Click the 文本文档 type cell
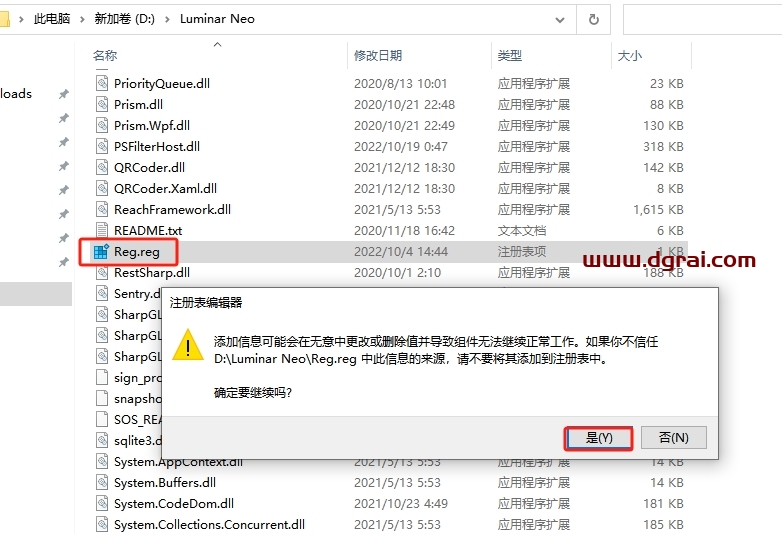The image size is (782, 534). click(522, 230)
